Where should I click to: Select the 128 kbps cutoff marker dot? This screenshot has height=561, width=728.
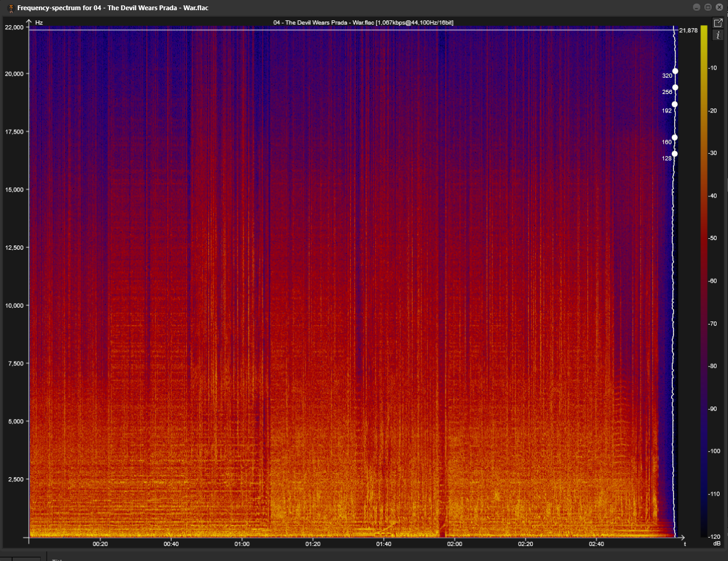click(675, 154)
